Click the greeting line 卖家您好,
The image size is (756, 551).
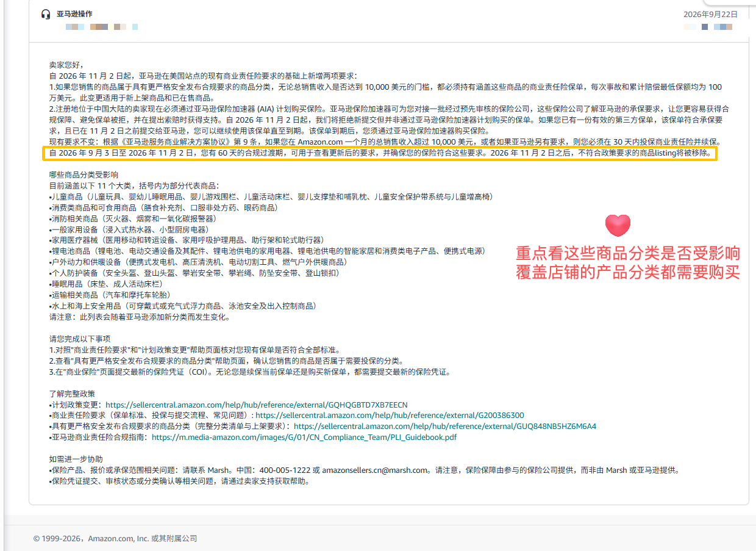pyautogui.click(x=67, y=65)
